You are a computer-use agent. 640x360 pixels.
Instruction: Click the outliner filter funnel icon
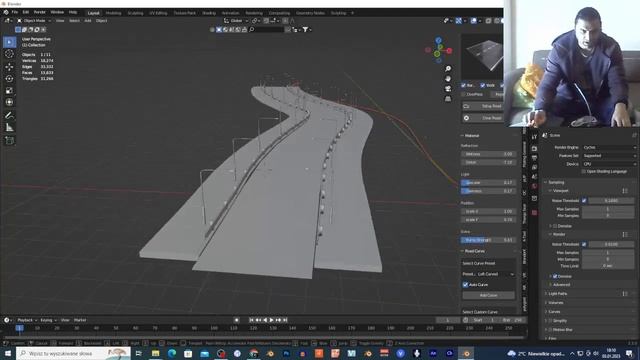(x=305, y=29)
